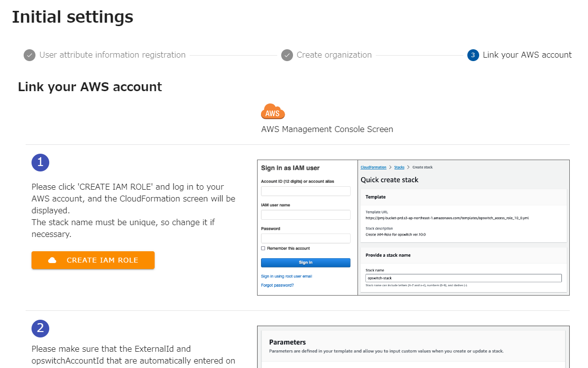Click the CREATE IAM ROLE button
The width and height of the screenshot is (588, 368).
[93, 260]
